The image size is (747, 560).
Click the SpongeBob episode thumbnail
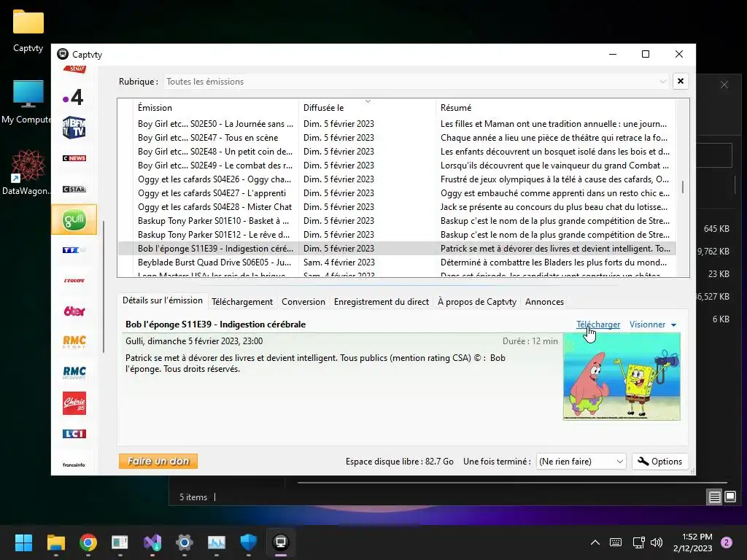pyautogui.click(x=622, y=377)
